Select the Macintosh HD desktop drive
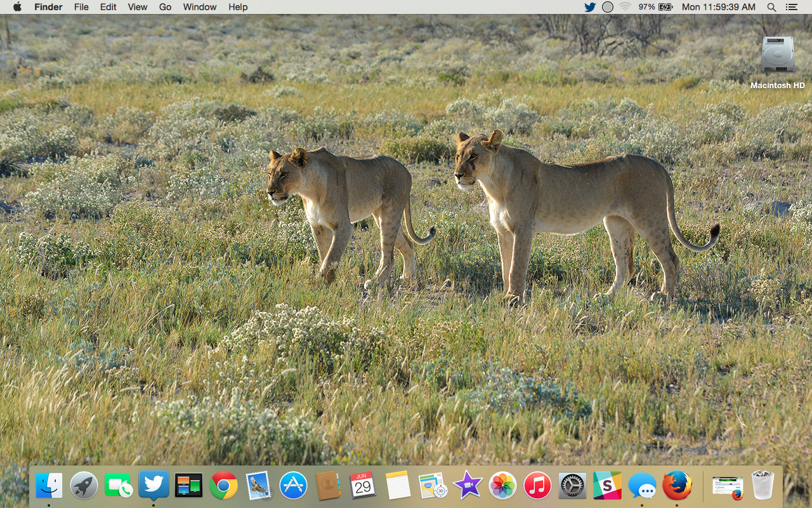 click(x=778, y=63)
